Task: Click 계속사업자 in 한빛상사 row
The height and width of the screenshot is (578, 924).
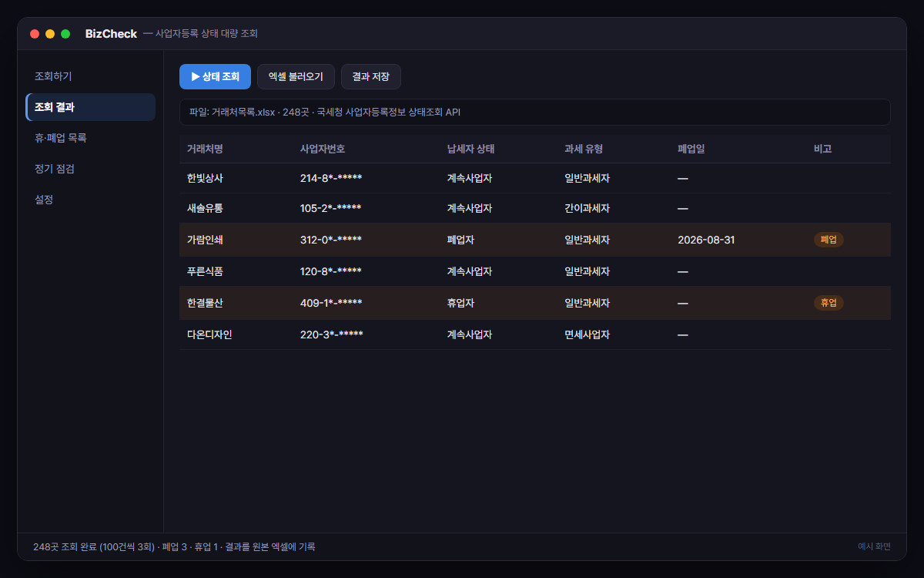Action: [470, 178]
